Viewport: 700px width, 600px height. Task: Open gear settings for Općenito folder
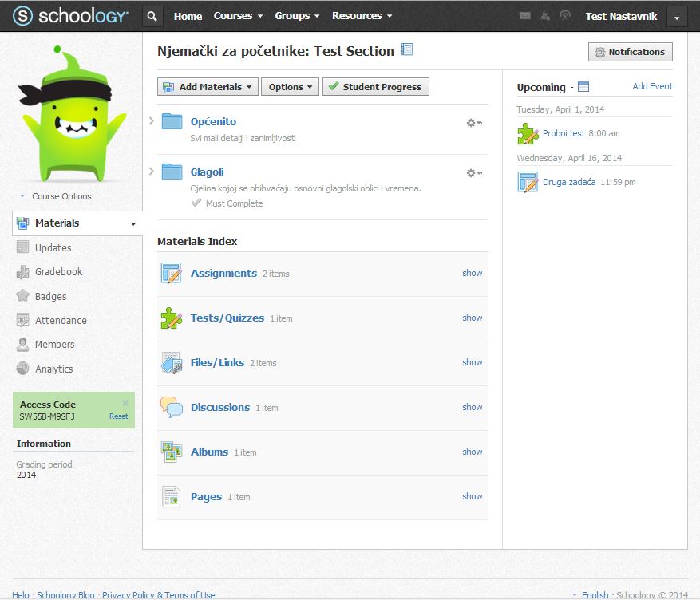[x=473, y=123]
